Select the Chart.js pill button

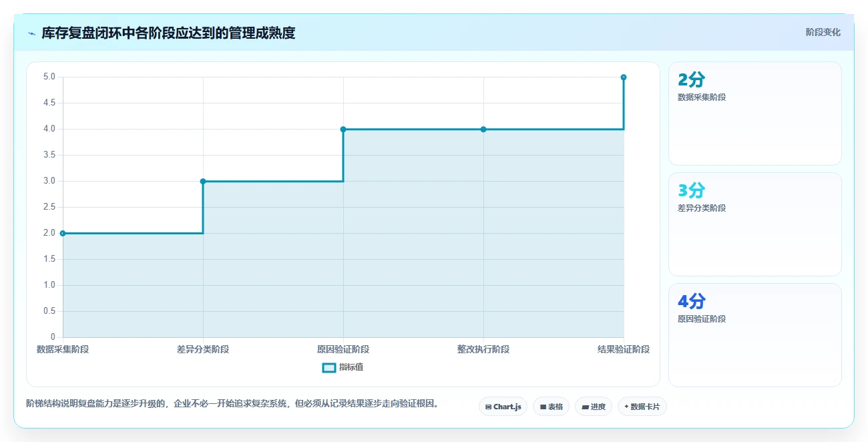point(503,407)
